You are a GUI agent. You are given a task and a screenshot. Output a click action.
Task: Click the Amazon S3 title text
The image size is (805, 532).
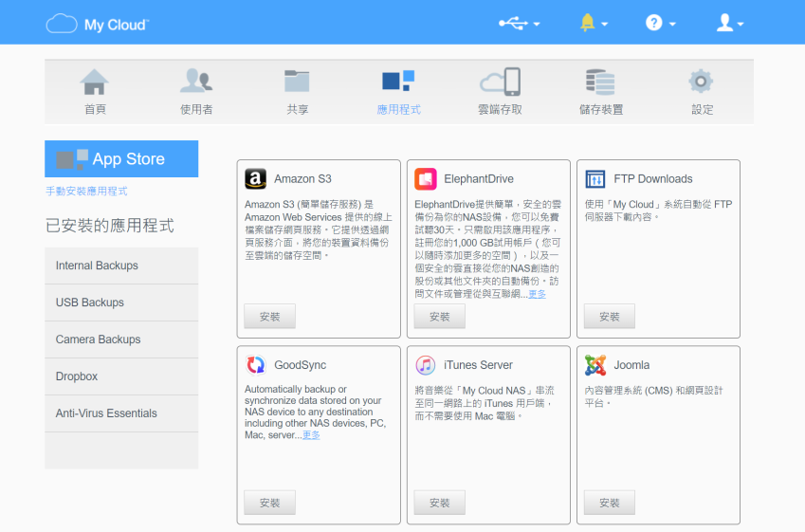[x=302, y=178]
